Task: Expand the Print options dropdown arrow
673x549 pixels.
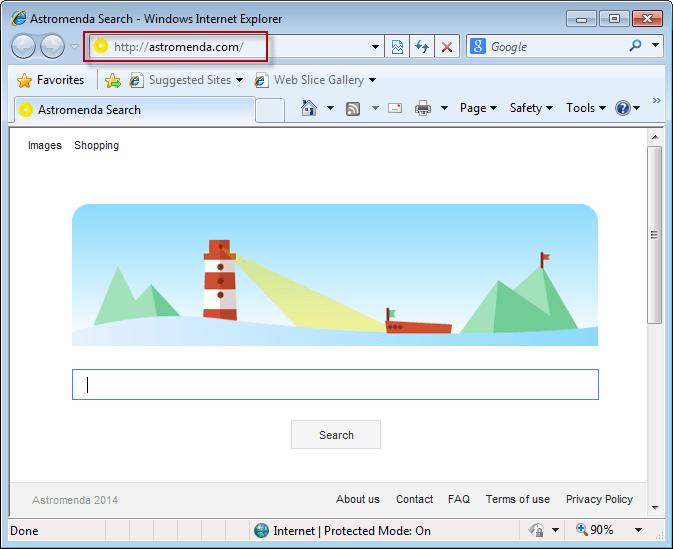Action: (x=444, y=108)
